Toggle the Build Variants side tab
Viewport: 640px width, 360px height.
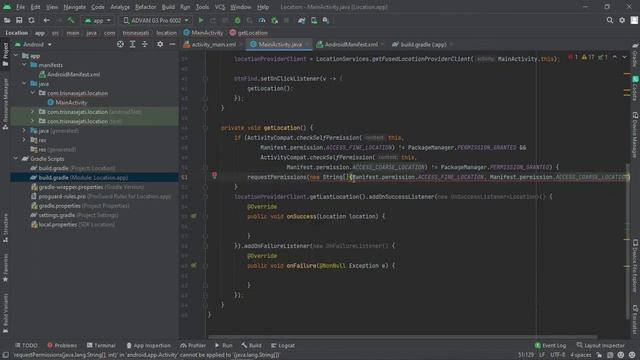[5, 313]
